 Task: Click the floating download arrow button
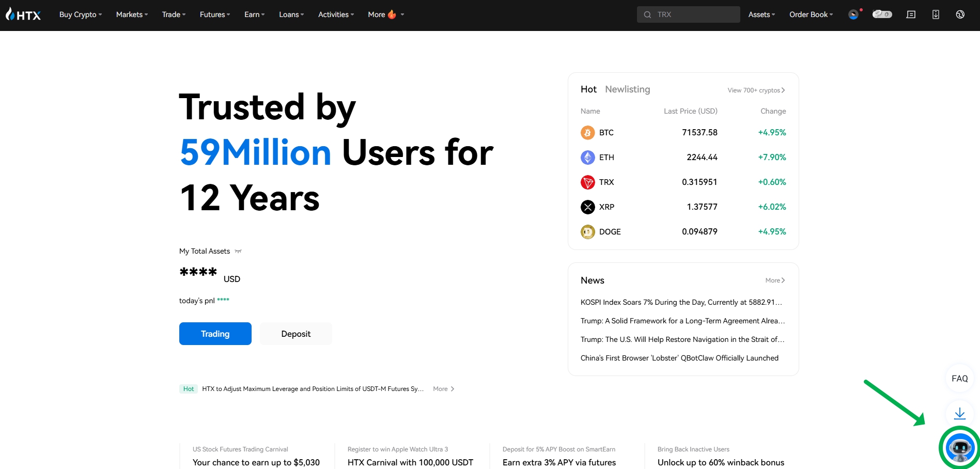pos(960,414)
